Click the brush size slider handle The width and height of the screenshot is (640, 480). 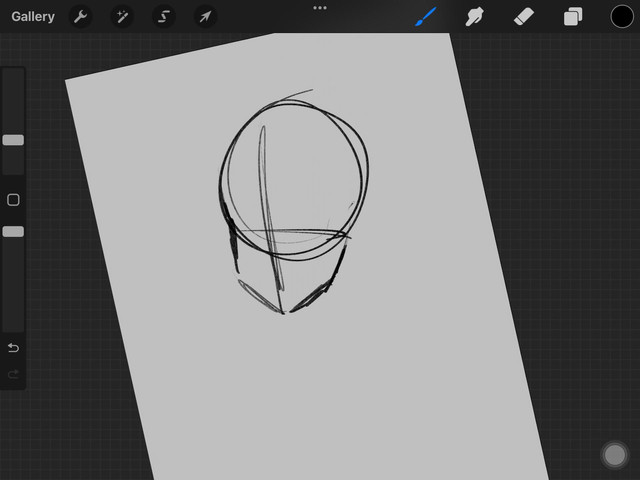(x=13, y=140)
